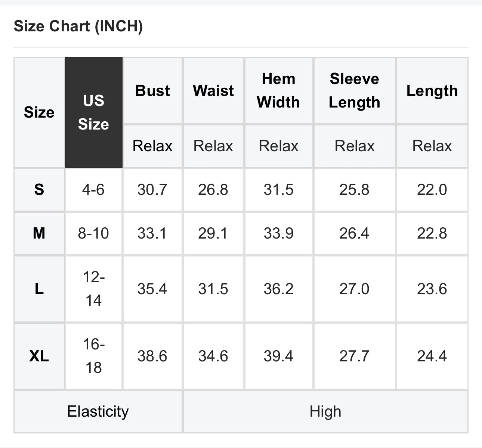Image resolution: width=482 pixels, height=448 pixels.
Task: Select the L size row label
Action: coord(39,289)
